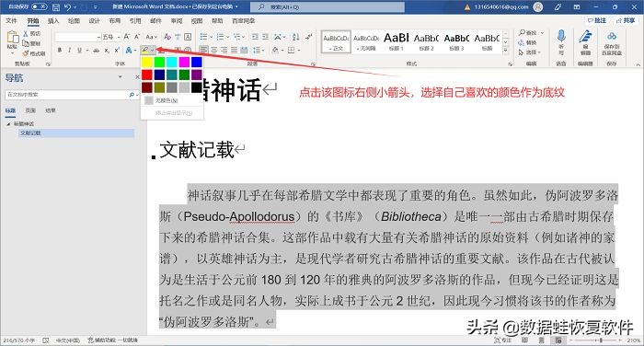Click the Replace (替换) button

528,42
